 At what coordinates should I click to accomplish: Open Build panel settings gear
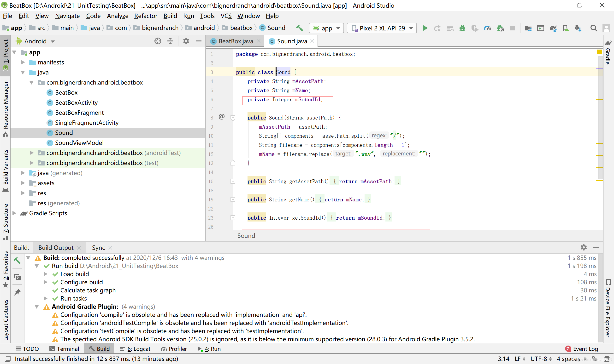click(584, 247)
